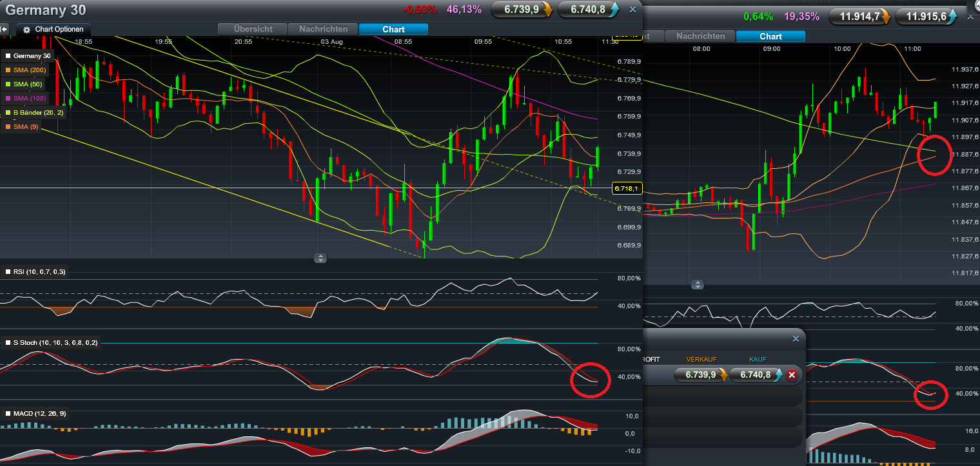Toggle SMA (9) legend entry

tap(21, 126)
